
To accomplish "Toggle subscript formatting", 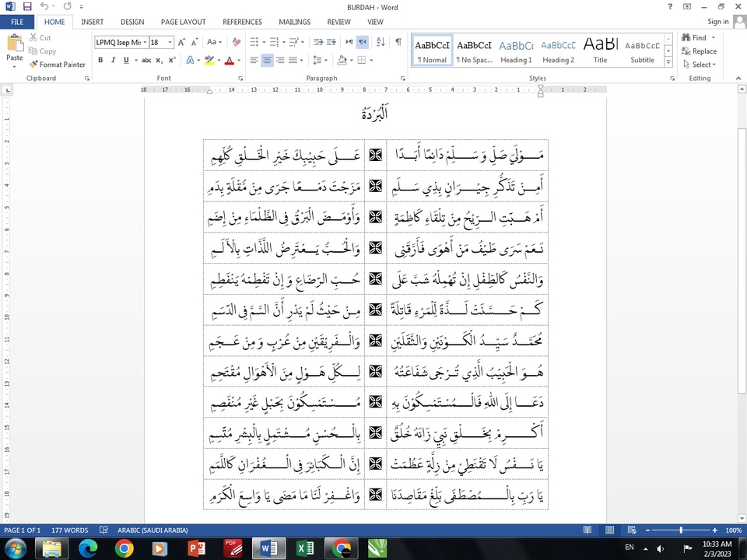I will tap(159, 60).
